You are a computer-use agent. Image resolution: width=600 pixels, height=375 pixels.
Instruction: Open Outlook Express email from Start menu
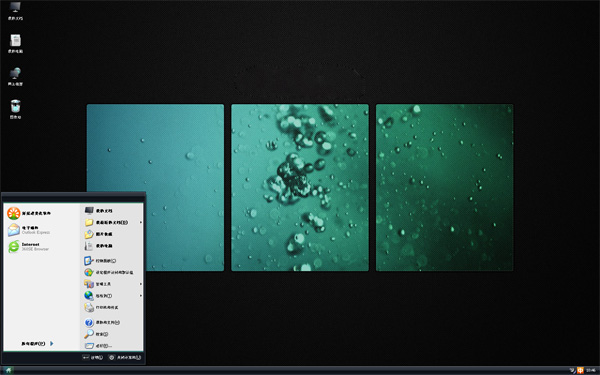point(29,230)
